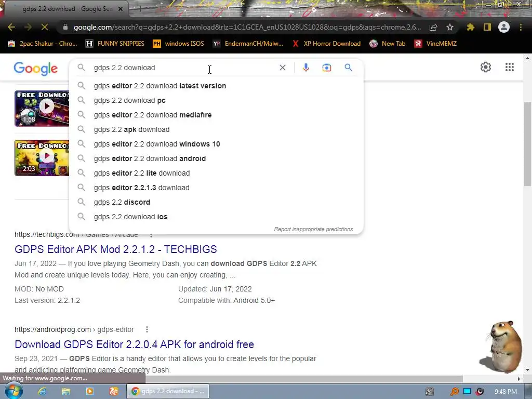Open the Windows Start menu
Viewport: 532px width, 399px height.
coord(13,391)
